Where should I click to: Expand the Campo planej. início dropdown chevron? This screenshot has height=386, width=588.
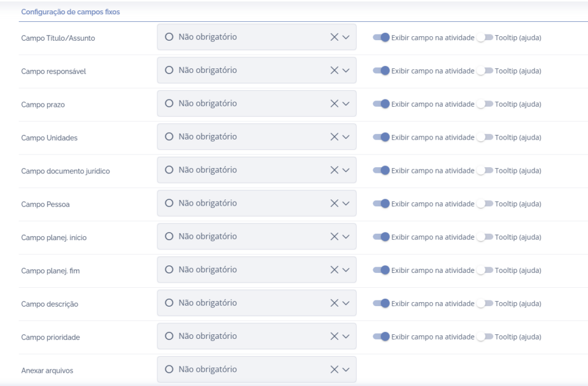(346, 237)
